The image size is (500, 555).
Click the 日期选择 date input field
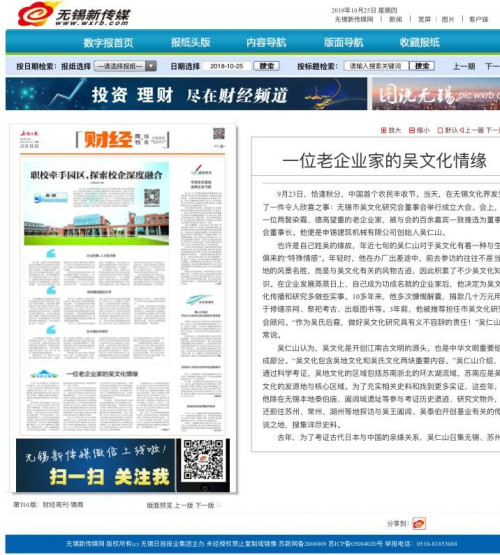(226, 66)
